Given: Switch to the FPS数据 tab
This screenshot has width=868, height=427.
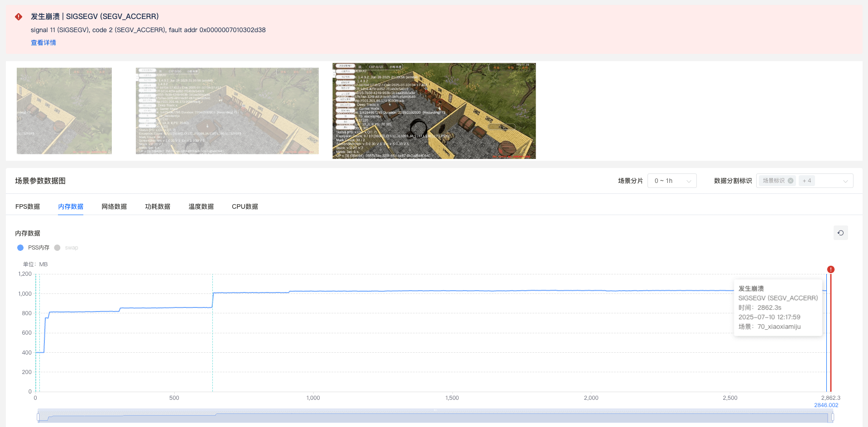Looking at the screenshot, I should tap(28, 206).
